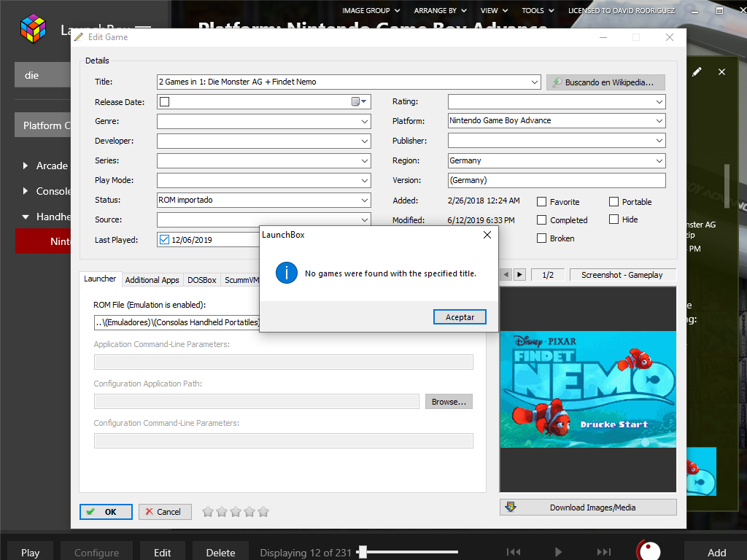The height and width of the screenshot is (560, 747).
Task: Click the ROM File path field
Action: tap(177, 322)
